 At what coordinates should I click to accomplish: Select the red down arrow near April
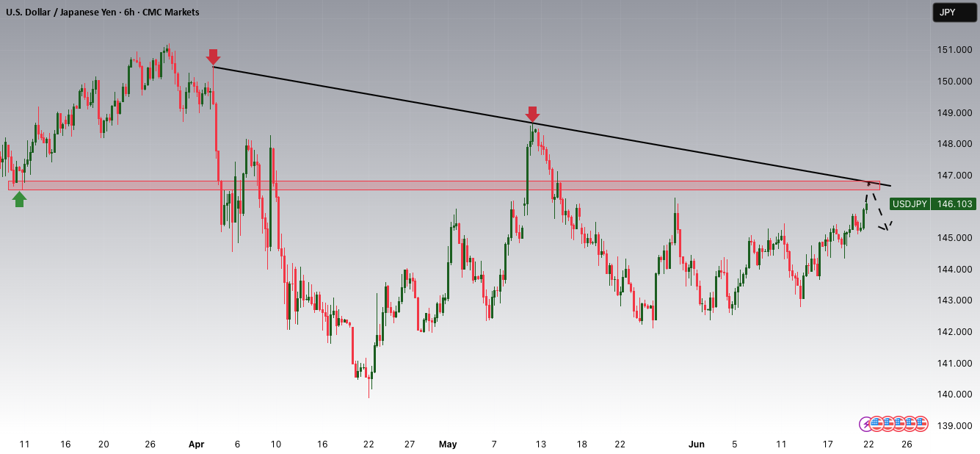[x=213, y=57]
